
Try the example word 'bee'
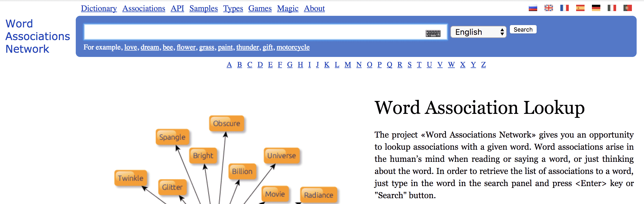(x=168, y=47)
